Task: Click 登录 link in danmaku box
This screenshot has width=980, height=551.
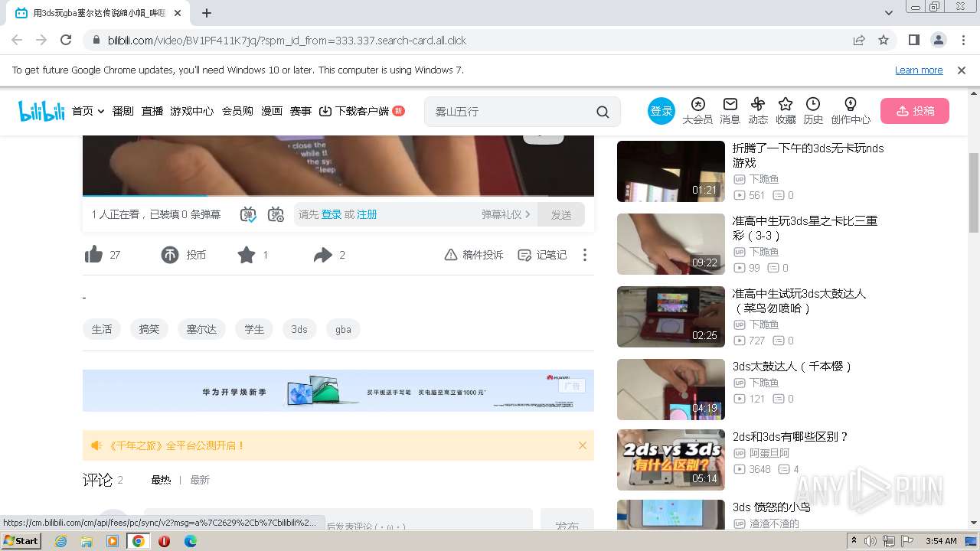Action: pos(332,214)
